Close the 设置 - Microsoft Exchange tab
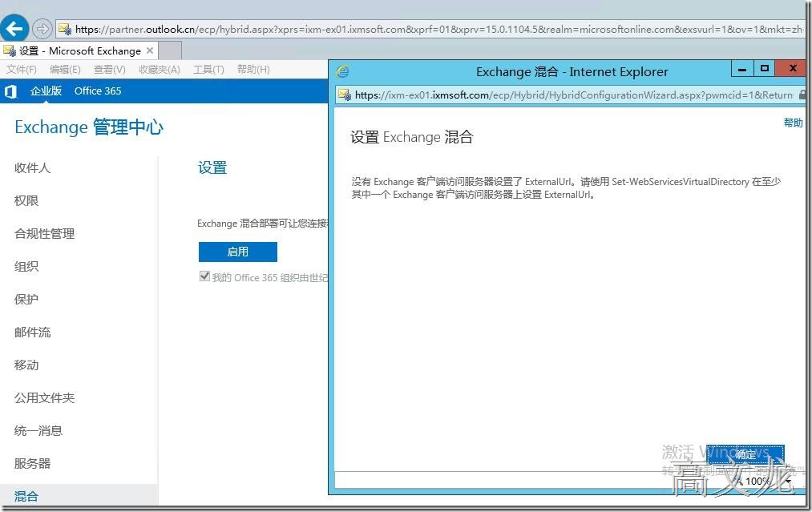Image resolution: width=812 pixels, height=512 pixels. [150, 50]
